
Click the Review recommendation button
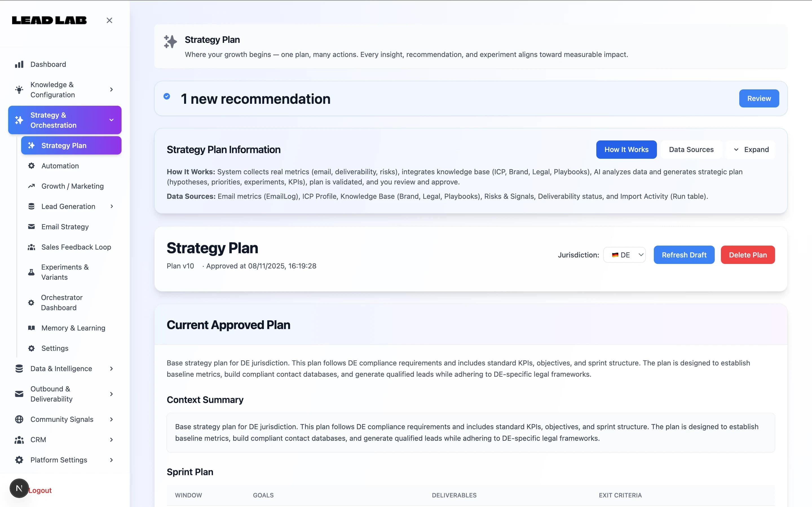pos(759,99)
